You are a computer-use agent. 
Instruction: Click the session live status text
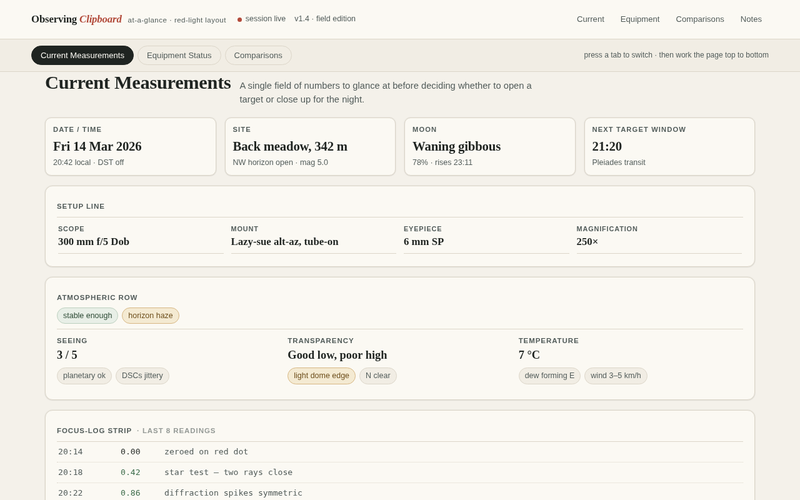(265, 18)
